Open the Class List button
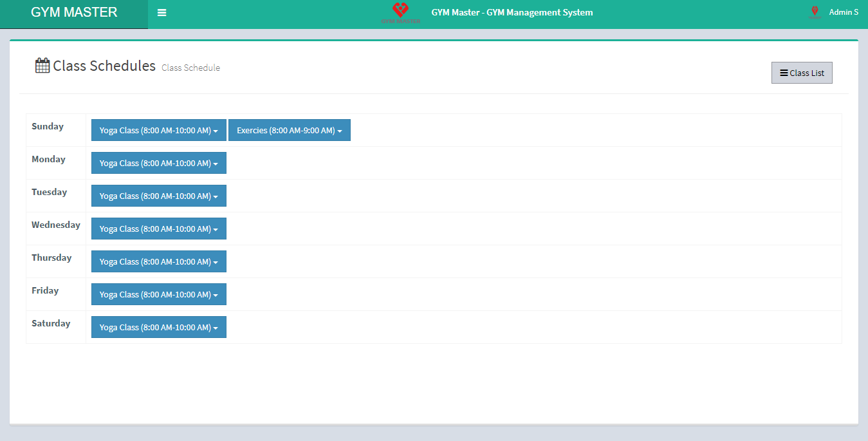Image resolution: width=868 pixels, height=441 pixels. [802, 73]
